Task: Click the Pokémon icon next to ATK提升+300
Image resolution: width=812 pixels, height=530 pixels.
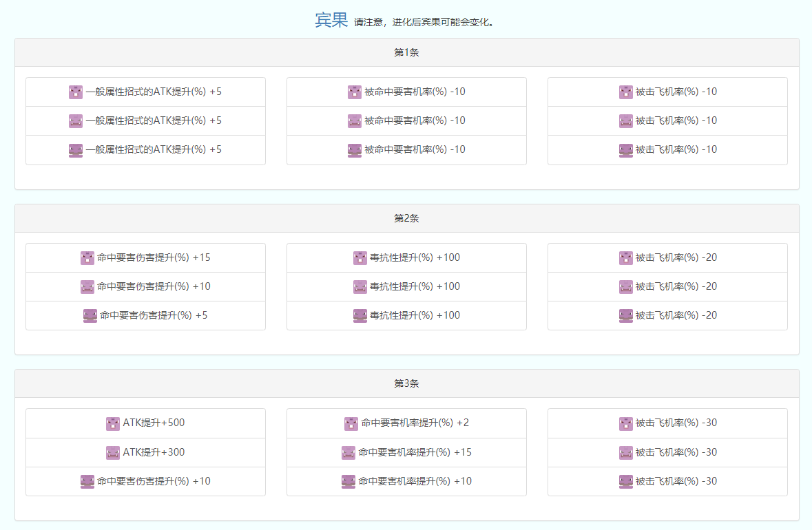Action: point(113,452)
